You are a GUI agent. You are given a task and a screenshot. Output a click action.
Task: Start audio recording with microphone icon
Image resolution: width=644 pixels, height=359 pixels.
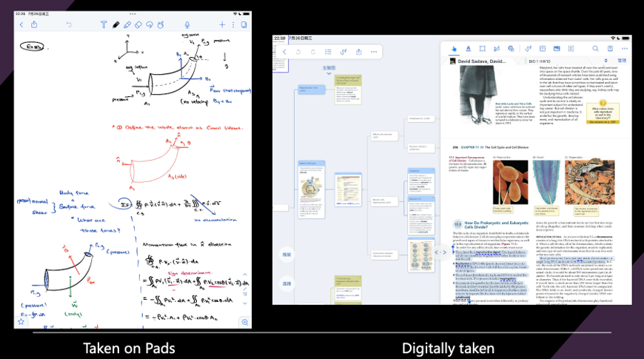(x=187, y=24)
